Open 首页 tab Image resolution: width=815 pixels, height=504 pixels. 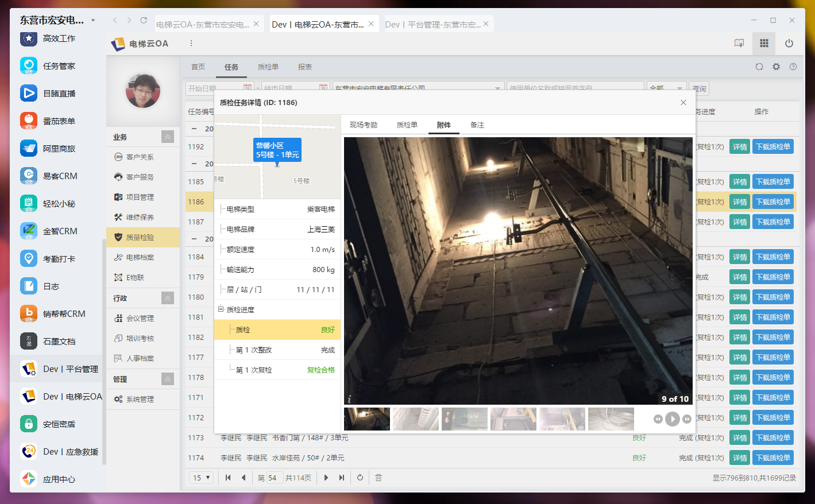tap(198, 67)
